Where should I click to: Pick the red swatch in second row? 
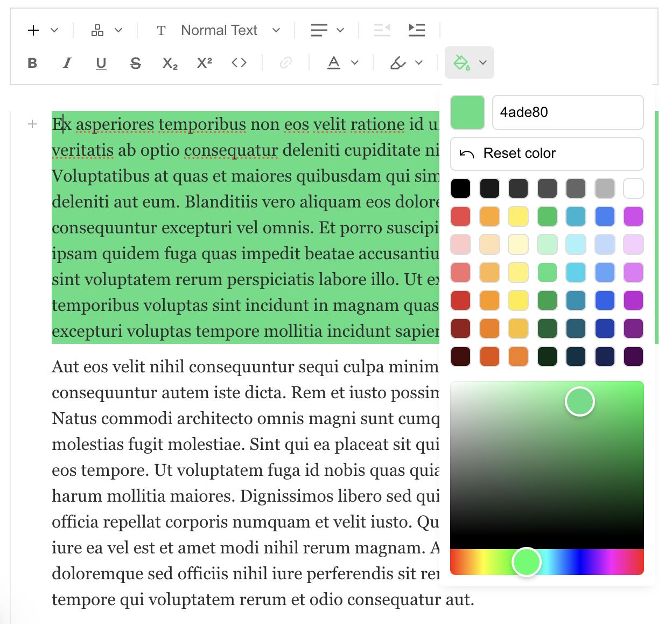click(460, 216)
